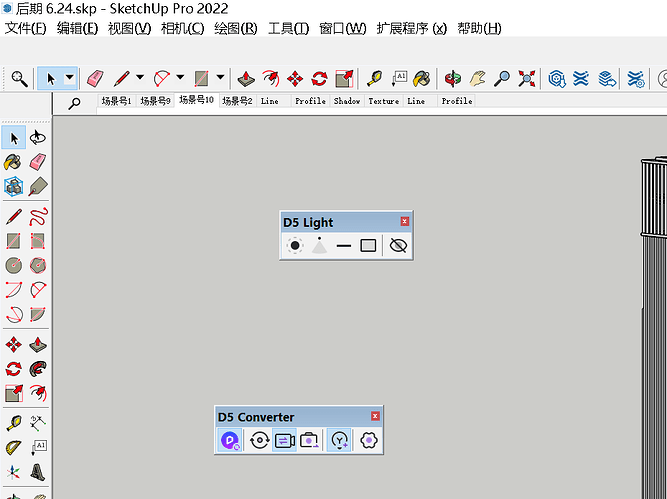Switch to scene tab 场景号1
The height and width of the screenshot is (499, 667).
[116, 101]
